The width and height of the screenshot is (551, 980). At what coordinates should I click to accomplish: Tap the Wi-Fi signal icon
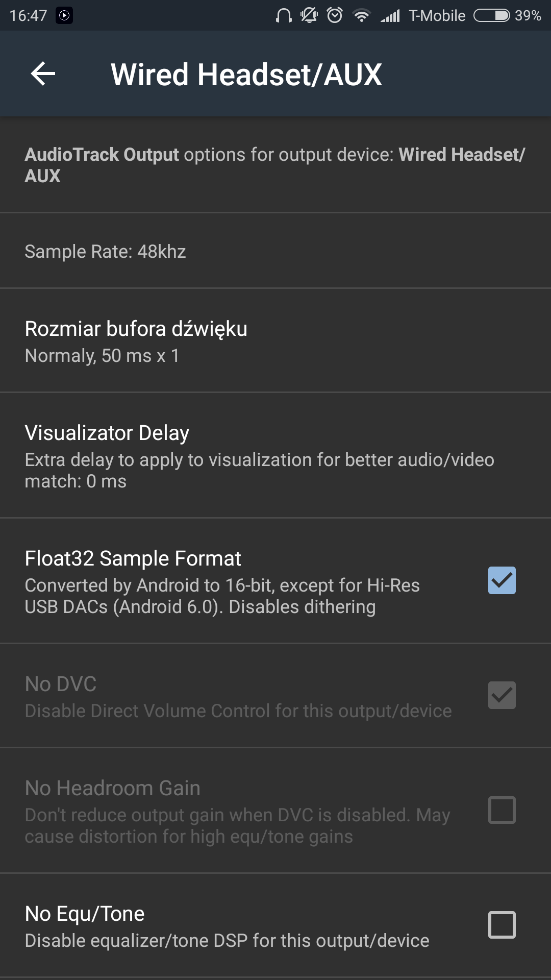pyautogui.click(x=362, y=16)
